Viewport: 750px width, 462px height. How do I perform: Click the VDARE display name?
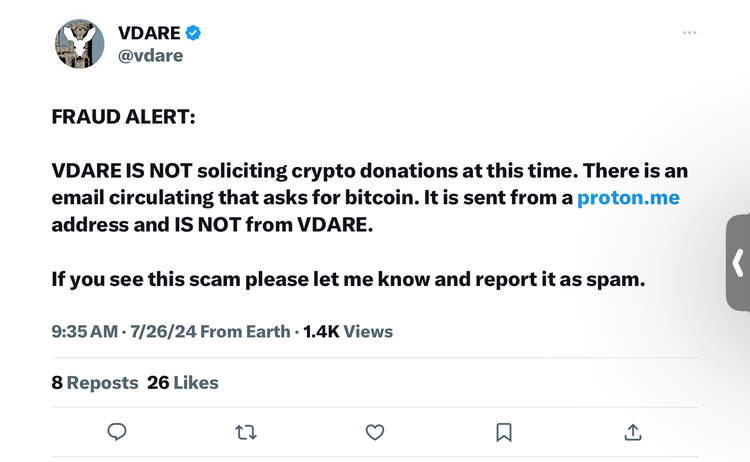coord(149,33)
